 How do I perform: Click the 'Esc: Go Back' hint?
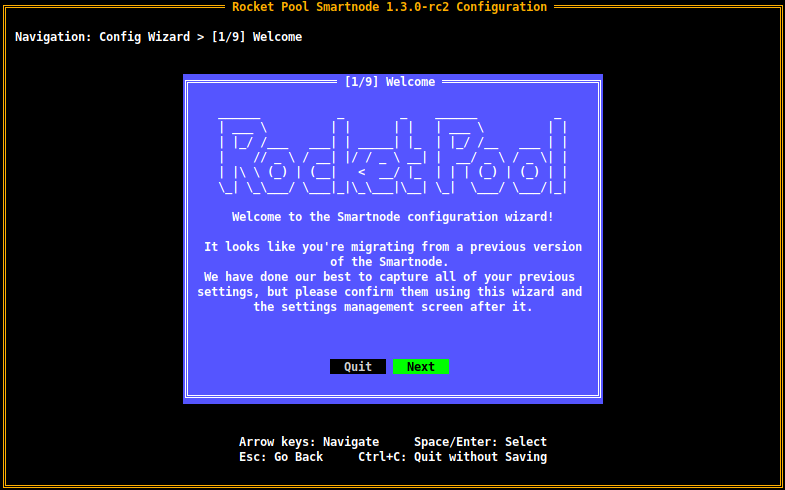point(281,457)
